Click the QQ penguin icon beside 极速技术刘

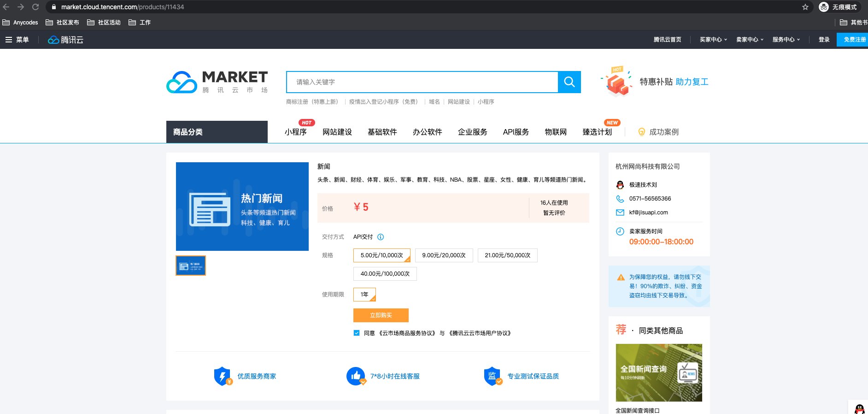pos(620,185)
